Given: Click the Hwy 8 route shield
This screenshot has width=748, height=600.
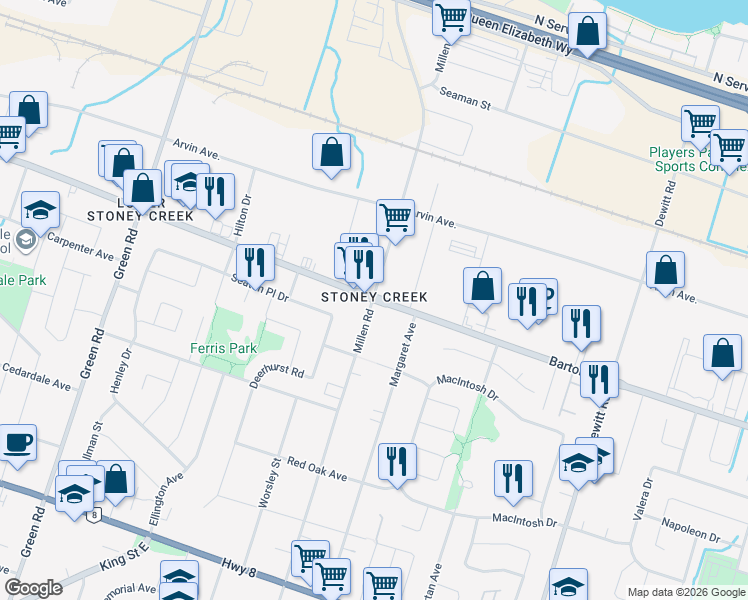Looking at the screenshot, I should [94, 515].
